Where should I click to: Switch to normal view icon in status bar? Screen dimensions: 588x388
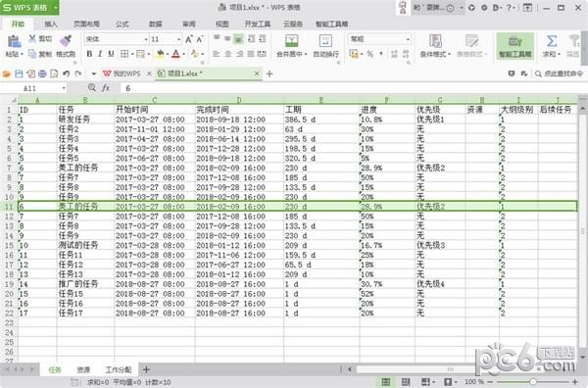click(385, 382)
